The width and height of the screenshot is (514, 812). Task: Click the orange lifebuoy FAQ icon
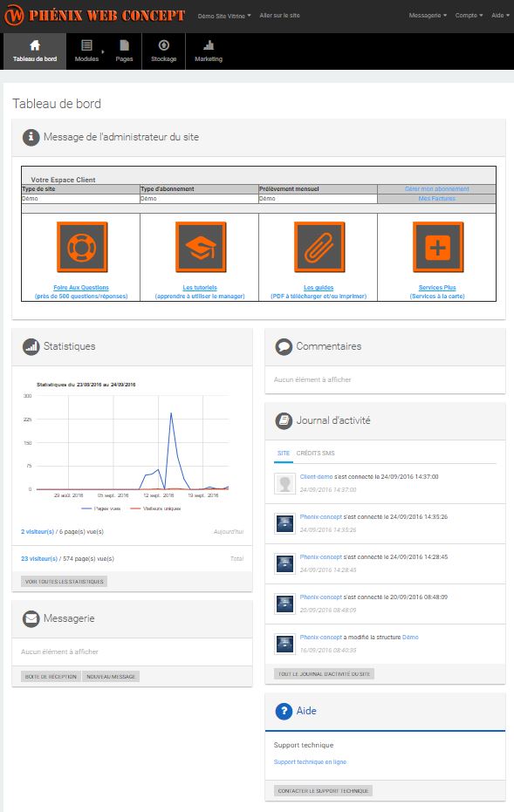pos(82,247)
